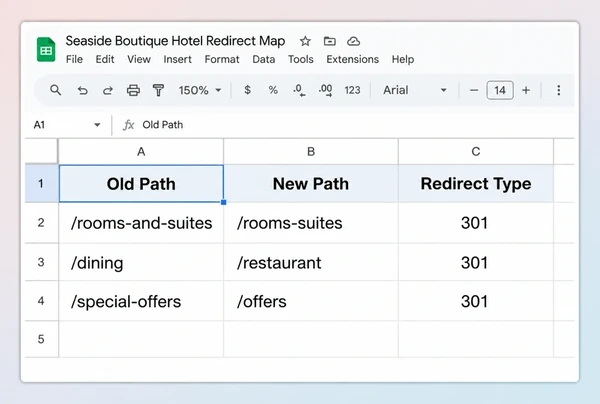The width and height of the screenshot is (600, 404).
Task: Select cell /special-offers
Action: point(141,301)
